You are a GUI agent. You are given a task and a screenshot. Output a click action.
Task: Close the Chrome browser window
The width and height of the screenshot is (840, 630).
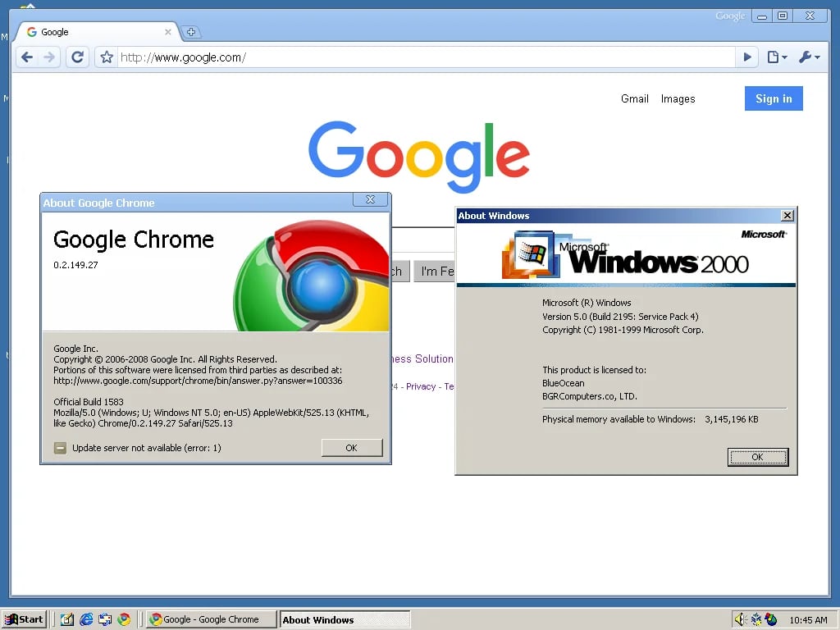click(810, 16)
